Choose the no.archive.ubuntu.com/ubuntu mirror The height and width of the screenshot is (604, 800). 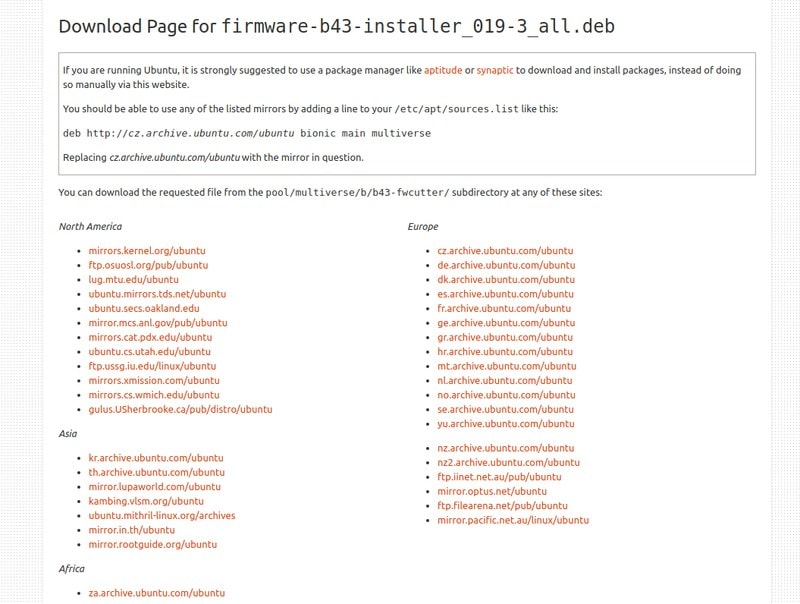click(x=506, y=395)
